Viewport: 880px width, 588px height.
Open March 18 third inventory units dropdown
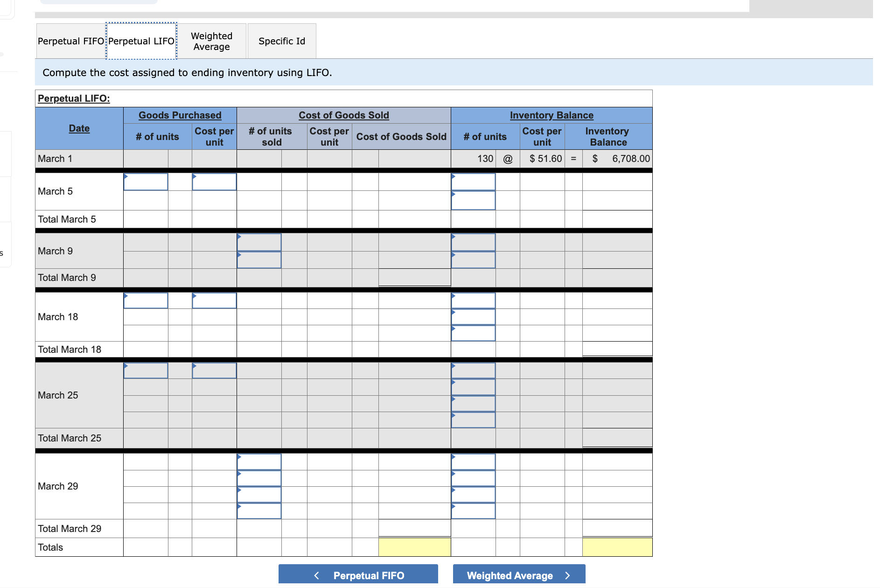click(473, 333)
